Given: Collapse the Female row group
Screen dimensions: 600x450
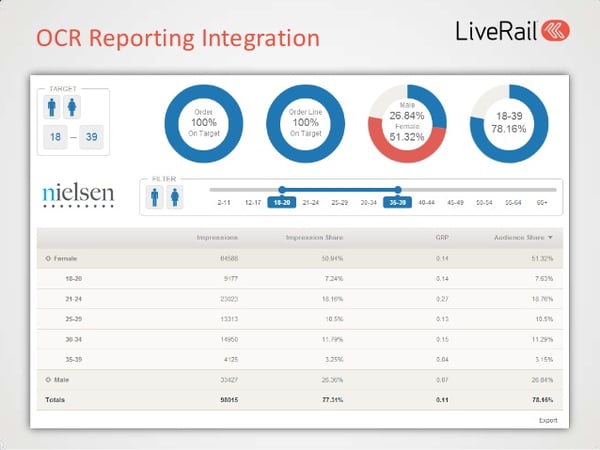Looking at the screenshot, I should pyautogui.click(x=48, y=259).
